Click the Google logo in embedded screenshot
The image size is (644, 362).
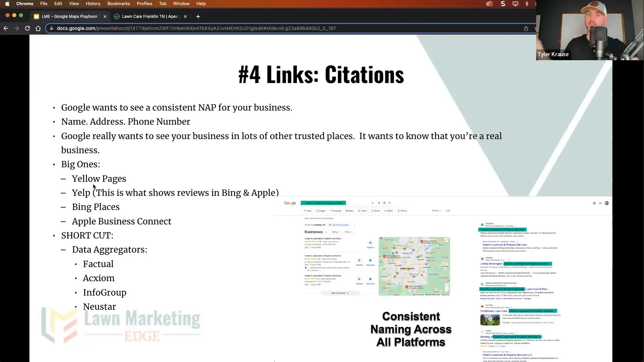290,203
